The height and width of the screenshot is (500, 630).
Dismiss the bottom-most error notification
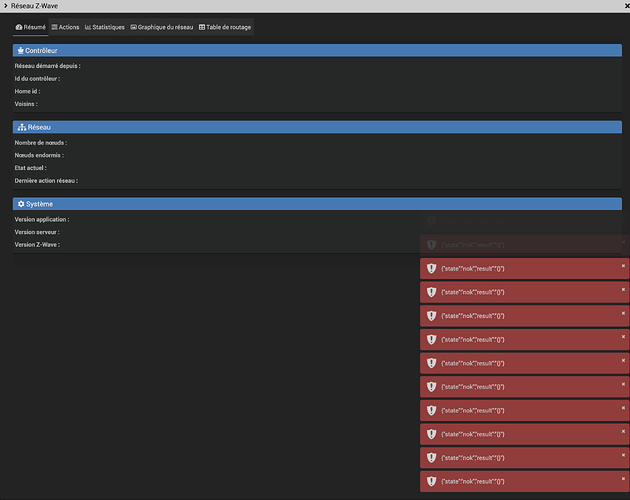623,479
